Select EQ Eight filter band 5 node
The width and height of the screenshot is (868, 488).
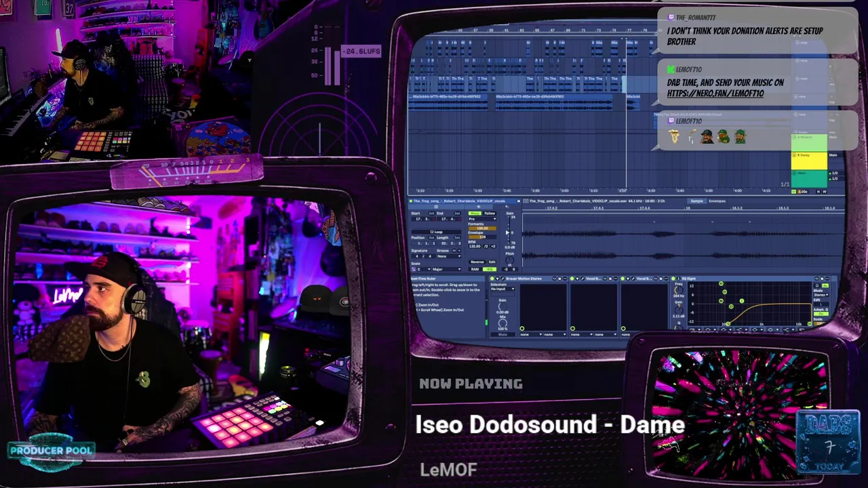(742, 301)
